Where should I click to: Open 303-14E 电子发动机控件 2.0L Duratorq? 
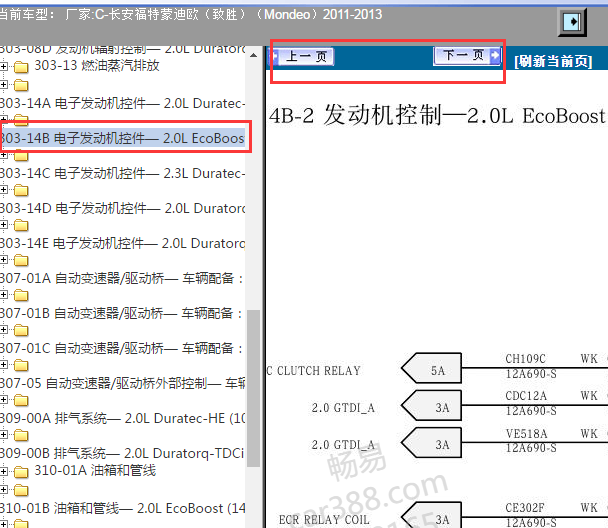click(x=123, y=243)
